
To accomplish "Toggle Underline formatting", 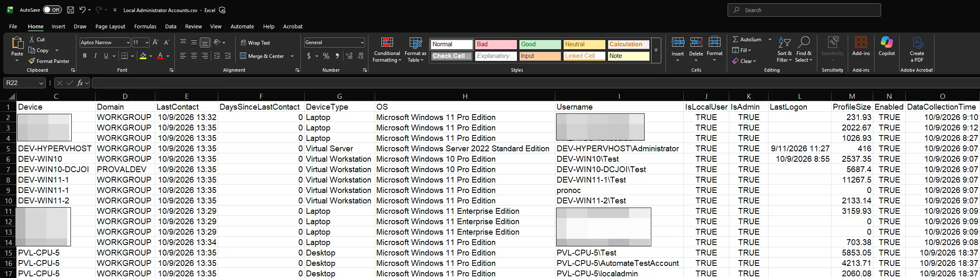I will coord(106,56).
